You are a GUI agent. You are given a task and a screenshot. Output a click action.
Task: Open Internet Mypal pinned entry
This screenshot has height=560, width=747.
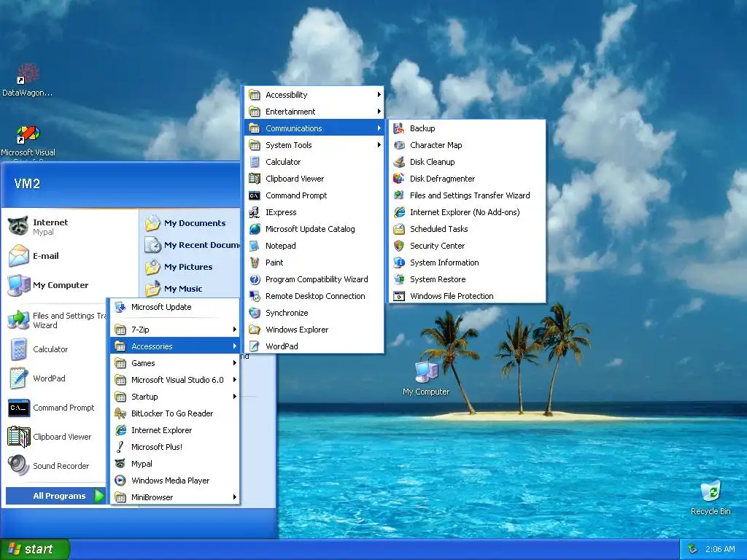pyautogui.click(x=71, y=227)
